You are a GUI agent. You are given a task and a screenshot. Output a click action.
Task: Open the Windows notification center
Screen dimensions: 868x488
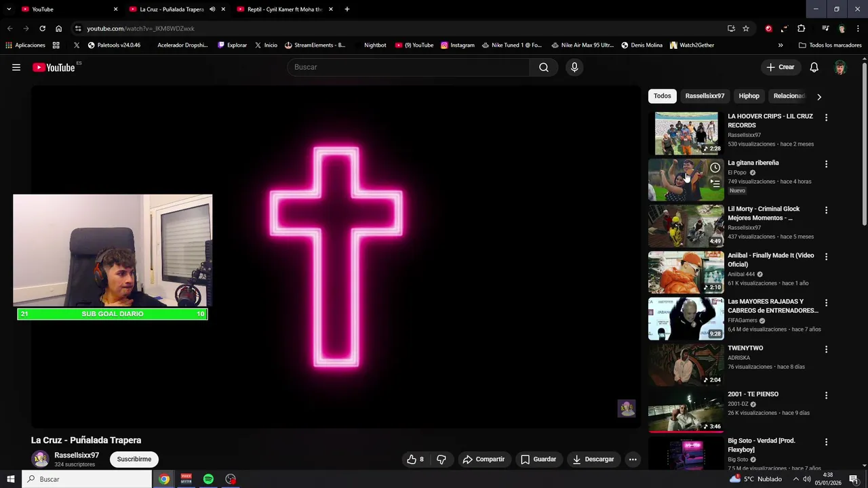coord(854,479)
